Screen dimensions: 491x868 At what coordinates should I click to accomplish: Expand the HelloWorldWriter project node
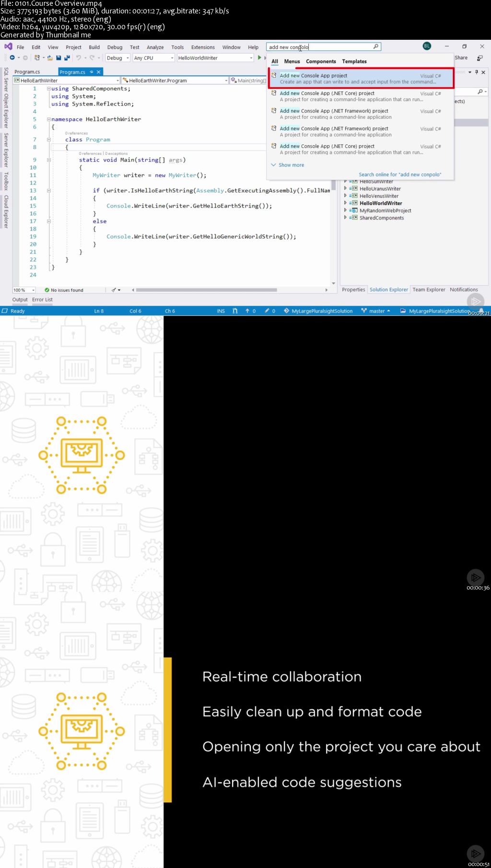pos(345,203)
